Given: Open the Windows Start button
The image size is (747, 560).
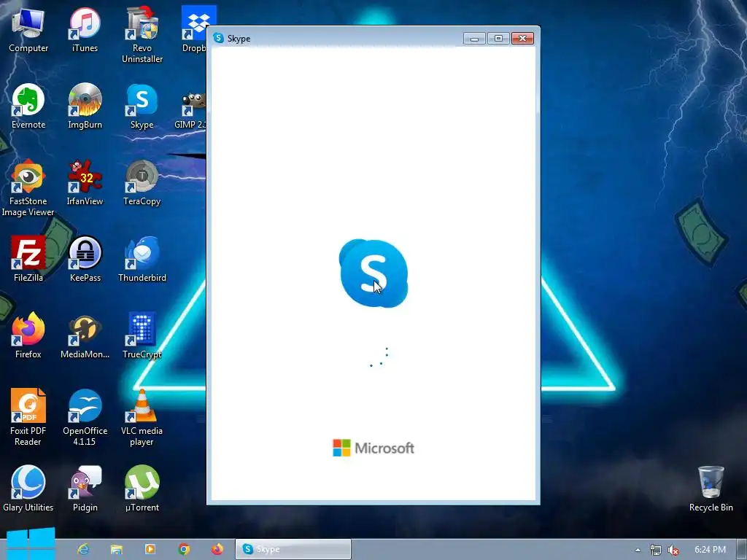Looking at the screenshot, I should tap(31, 544).
